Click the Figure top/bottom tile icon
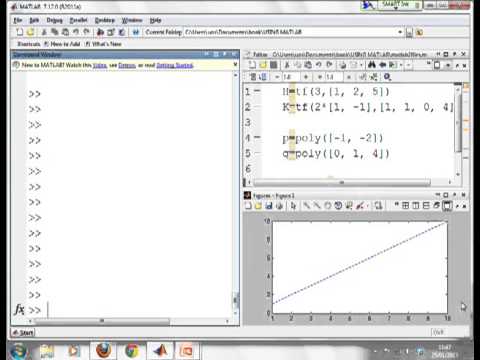Screen dimensions: 480x360 click(426, 206)
